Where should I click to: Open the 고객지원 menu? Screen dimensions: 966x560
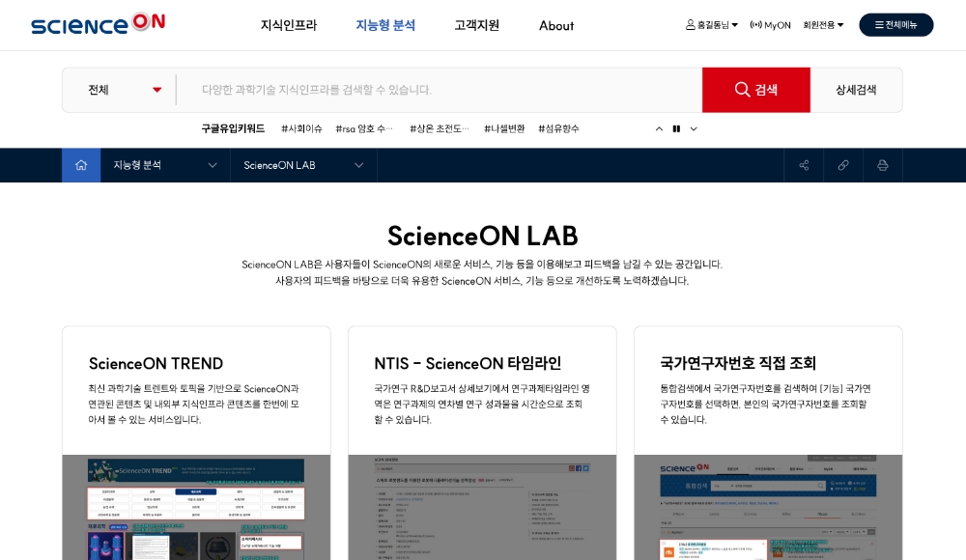476,25
